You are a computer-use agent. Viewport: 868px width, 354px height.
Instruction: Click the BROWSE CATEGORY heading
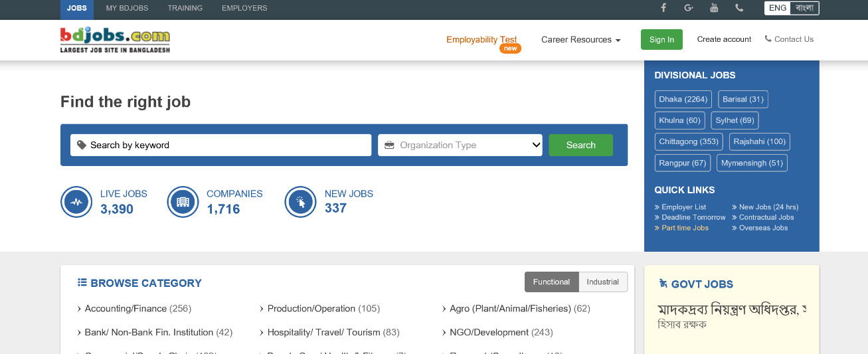[x=139, y=283]
